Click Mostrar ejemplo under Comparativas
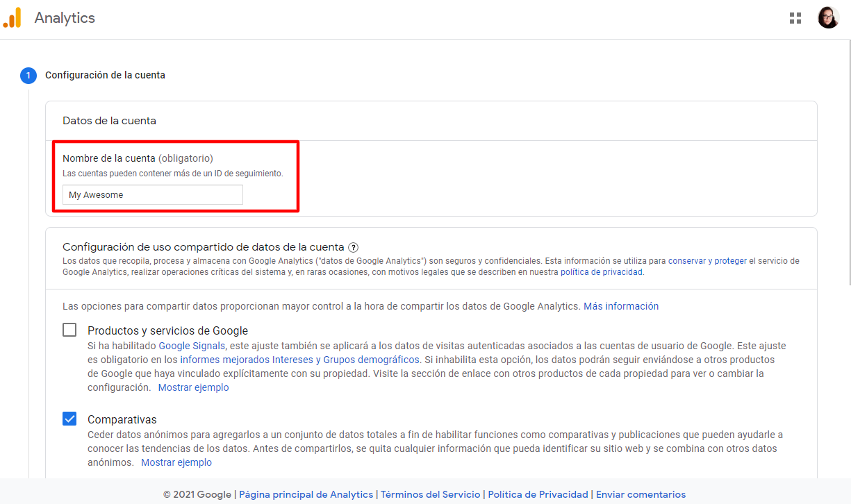The image size is (851, 504). coord(176,462)
